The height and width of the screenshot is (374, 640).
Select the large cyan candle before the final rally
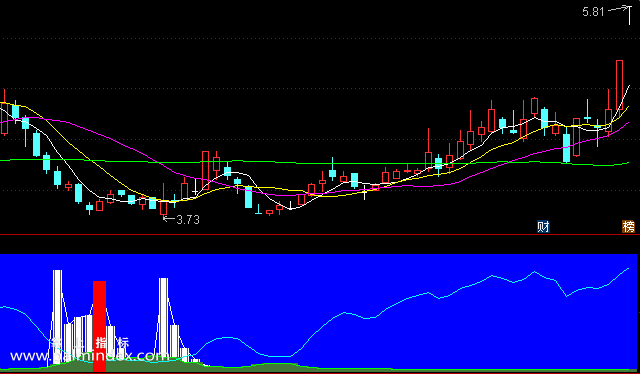click(567, 148)
